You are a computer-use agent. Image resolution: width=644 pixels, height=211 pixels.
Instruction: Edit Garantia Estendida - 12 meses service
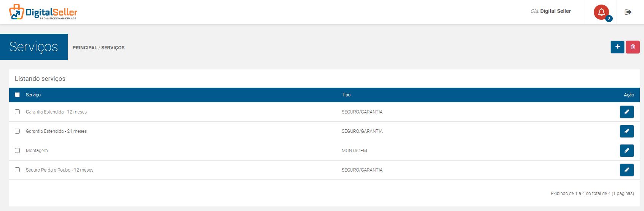tap(627, 112)
